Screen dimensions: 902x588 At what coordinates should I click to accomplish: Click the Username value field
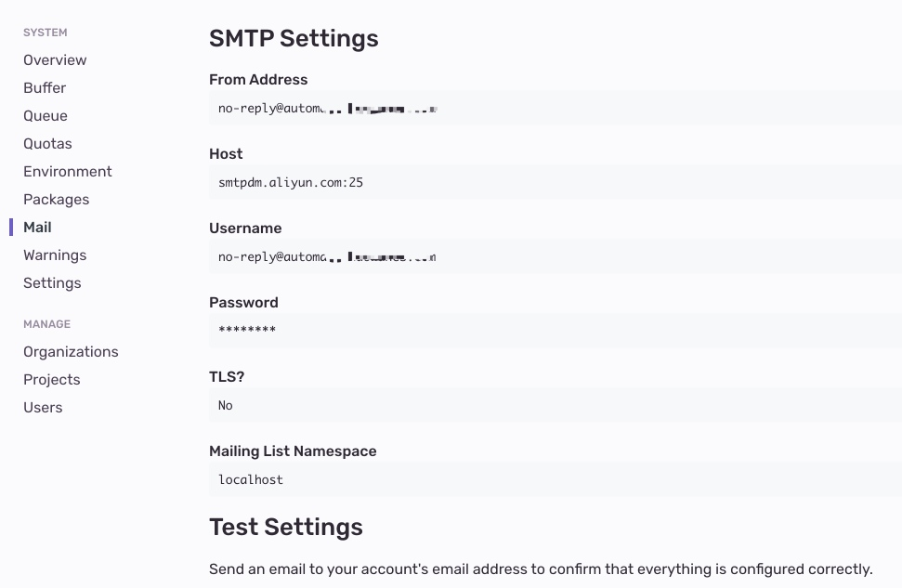327,257
